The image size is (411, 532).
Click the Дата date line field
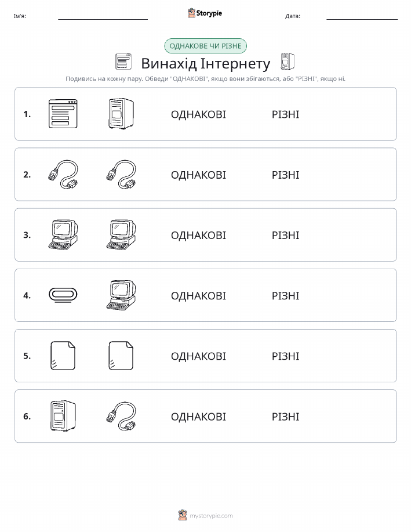coord(362,16)
